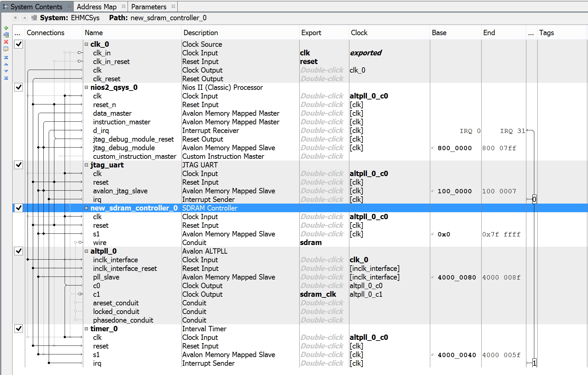Click the Move Down triangle icon
The width and height of the screenshot is (588, 375).
(x=6, y=71)
